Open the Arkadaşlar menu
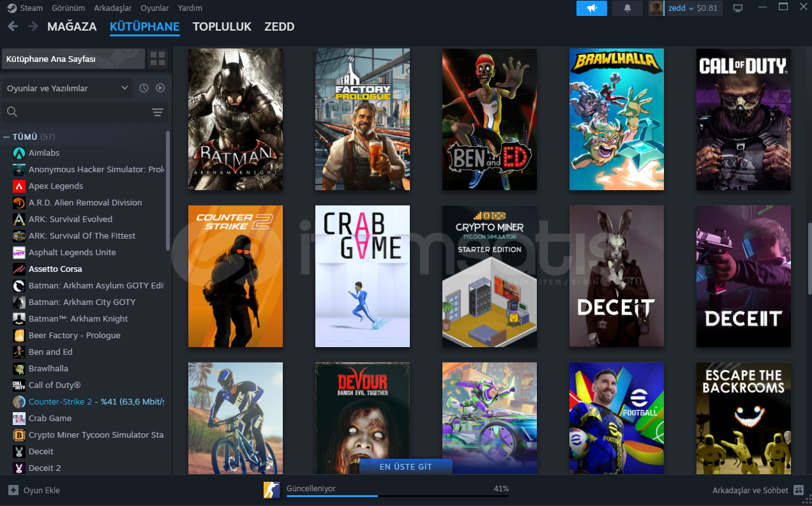Screen dimensions: 812x506 [x=112, y=8]
